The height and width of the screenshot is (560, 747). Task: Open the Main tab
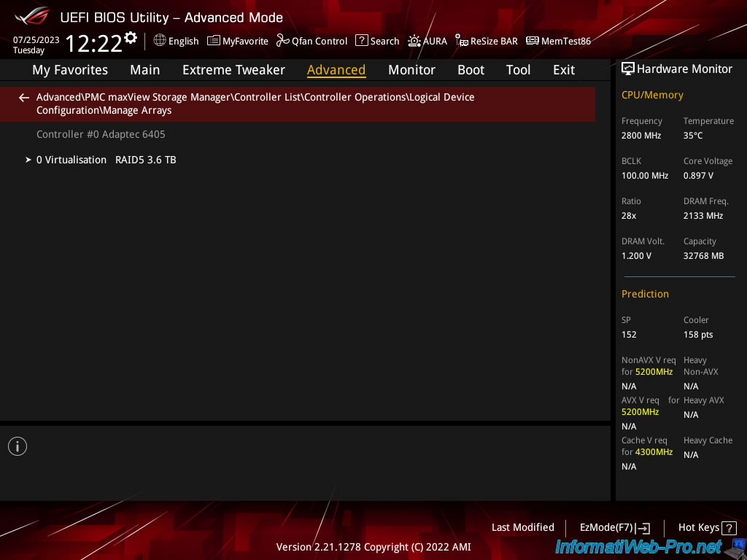(144, 70)
